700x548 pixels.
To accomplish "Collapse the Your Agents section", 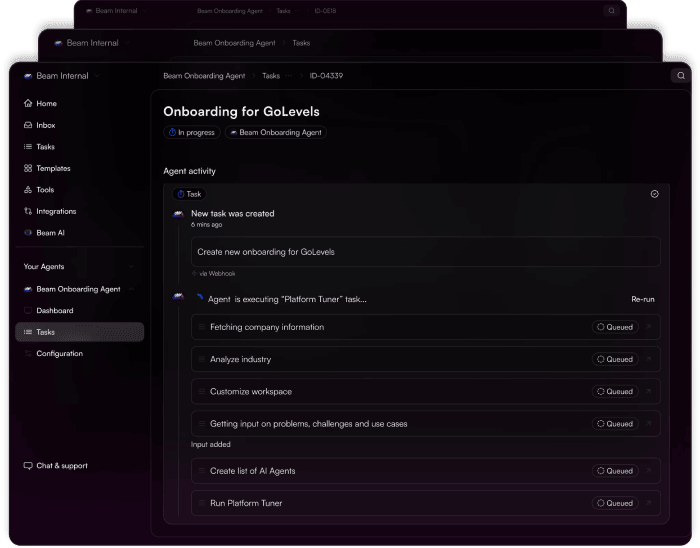I will [x=132, y=267].
